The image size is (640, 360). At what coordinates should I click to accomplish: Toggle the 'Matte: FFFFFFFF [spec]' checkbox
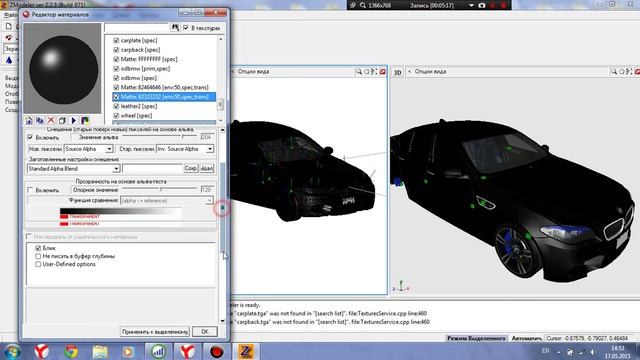pos(116,59)
